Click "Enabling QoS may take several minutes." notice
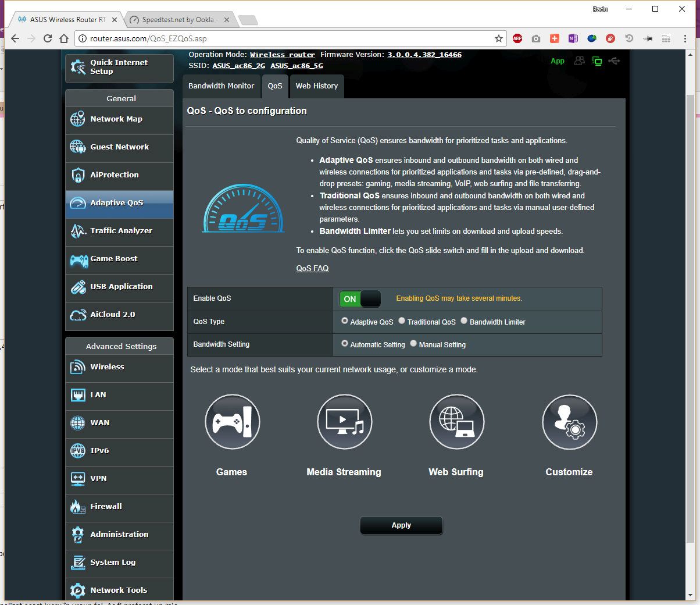The image size is (700, 605). coord(459,298)
